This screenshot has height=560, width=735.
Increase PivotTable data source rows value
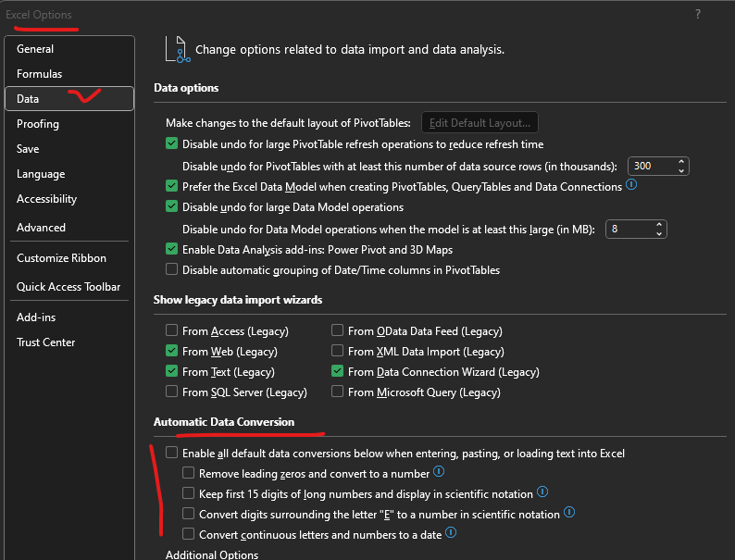682,162
